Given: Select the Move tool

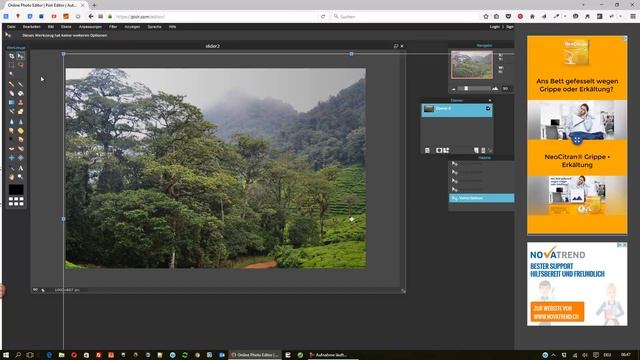Looking at the screenshot, I should [20, 56].
